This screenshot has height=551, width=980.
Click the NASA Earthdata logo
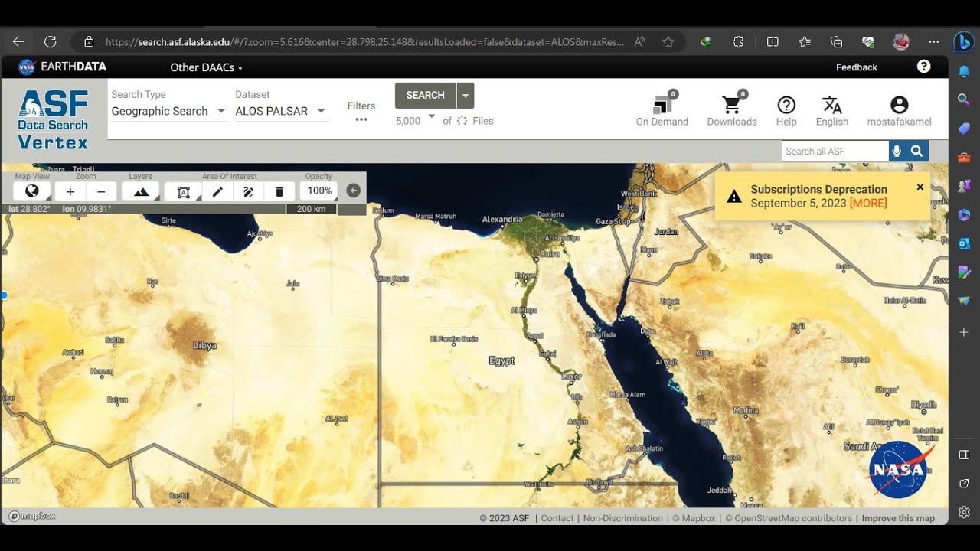click(63, 67)
